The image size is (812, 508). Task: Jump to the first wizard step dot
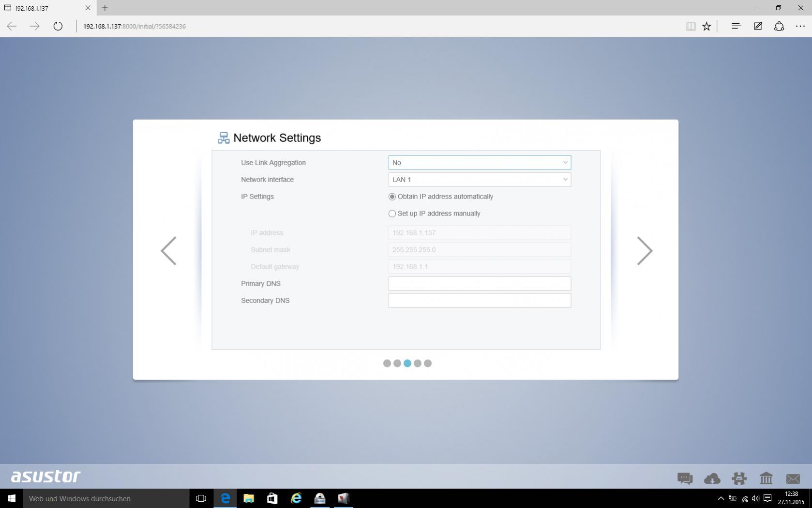coord(387,363)
